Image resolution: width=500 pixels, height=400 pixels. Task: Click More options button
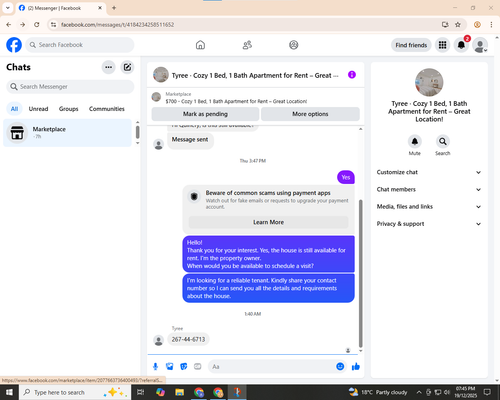pos(310,114)
